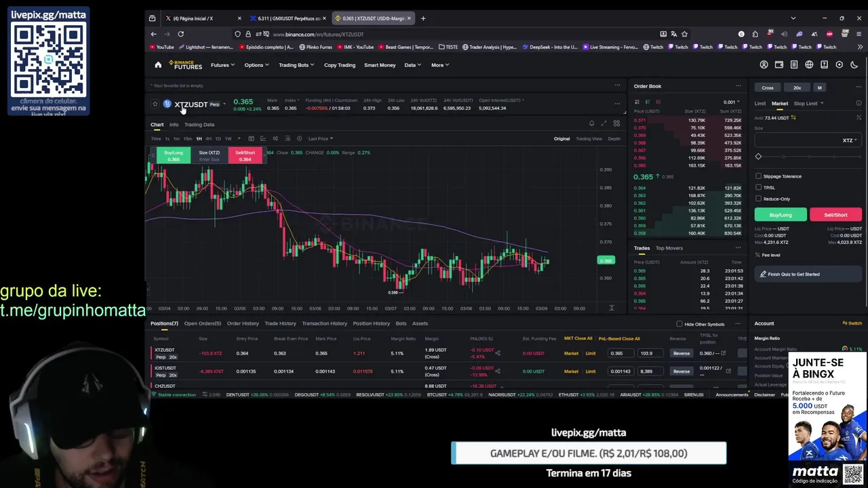This screenshot has width=868, height=488.
Task: Enable the Reduce-Only checkbox
Action: [758, 199]
